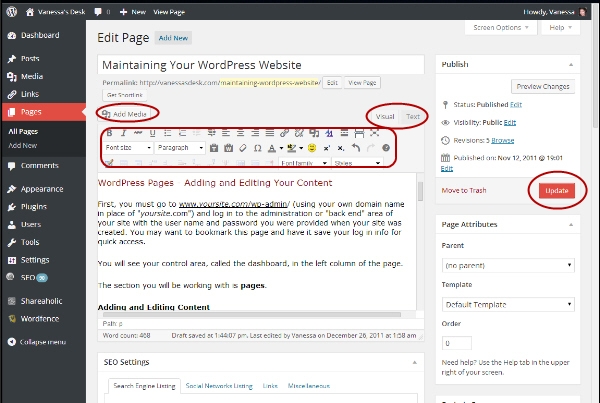The width and height of the screenshot is (600, 403).
Task: Open comments bubble in admin bar
Action: coord(98,12)
